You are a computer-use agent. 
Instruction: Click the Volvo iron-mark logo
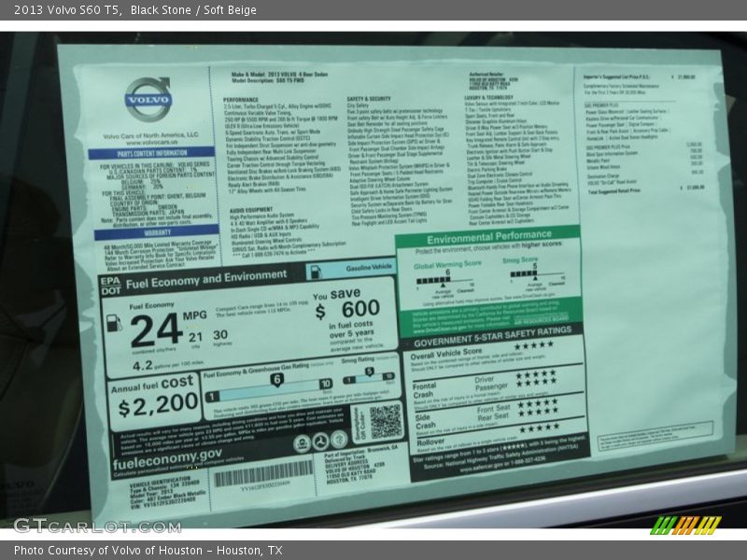[x=148, y=99]
